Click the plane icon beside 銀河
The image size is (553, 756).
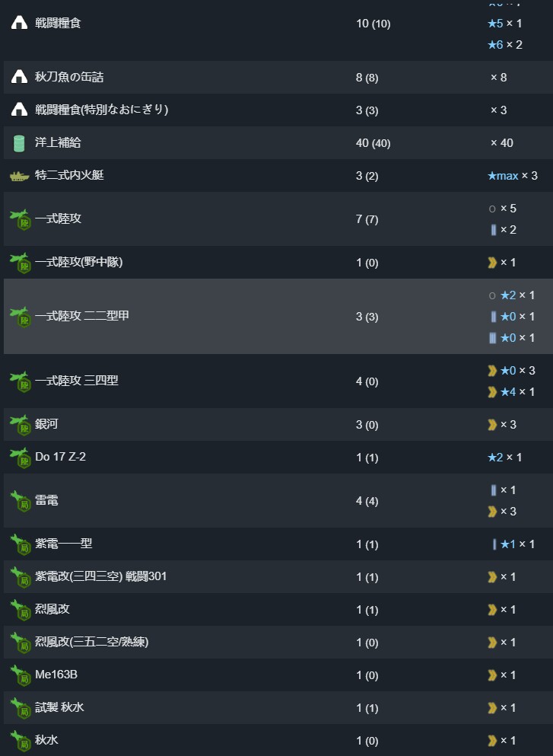tap(21, 426)
